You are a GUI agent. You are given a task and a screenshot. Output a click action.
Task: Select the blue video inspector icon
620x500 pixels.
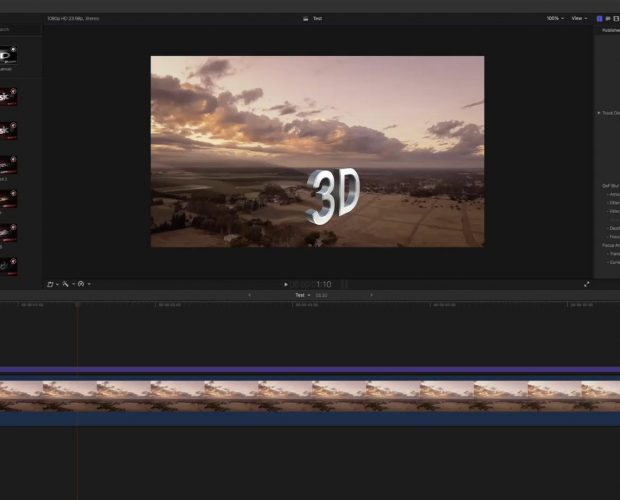tap(599, 19)
